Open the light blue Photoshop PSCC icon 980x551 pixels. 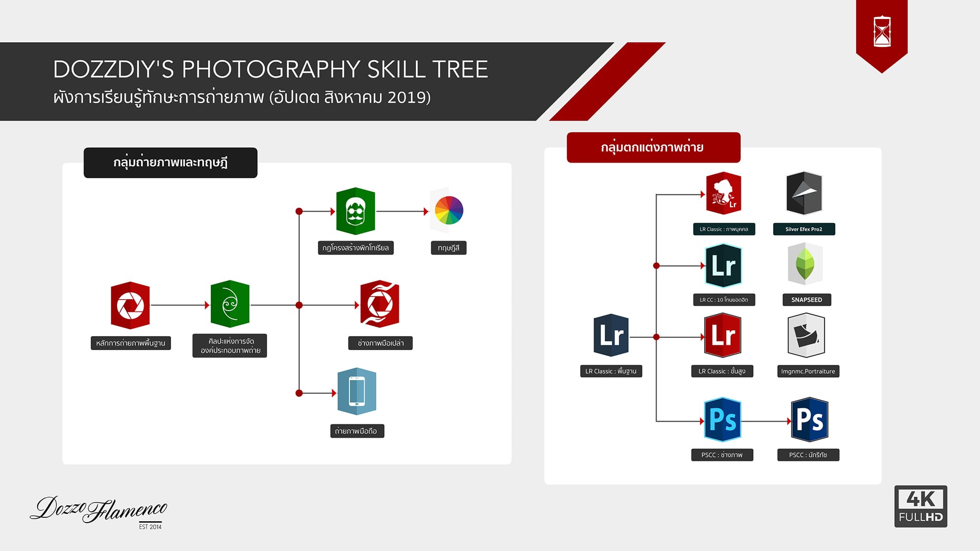[723, 419]
